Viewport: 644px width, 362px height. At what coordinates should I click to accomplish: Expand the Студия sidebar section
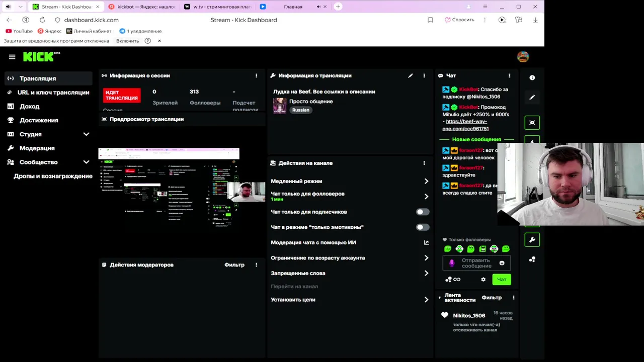click(x=86, y=134)
